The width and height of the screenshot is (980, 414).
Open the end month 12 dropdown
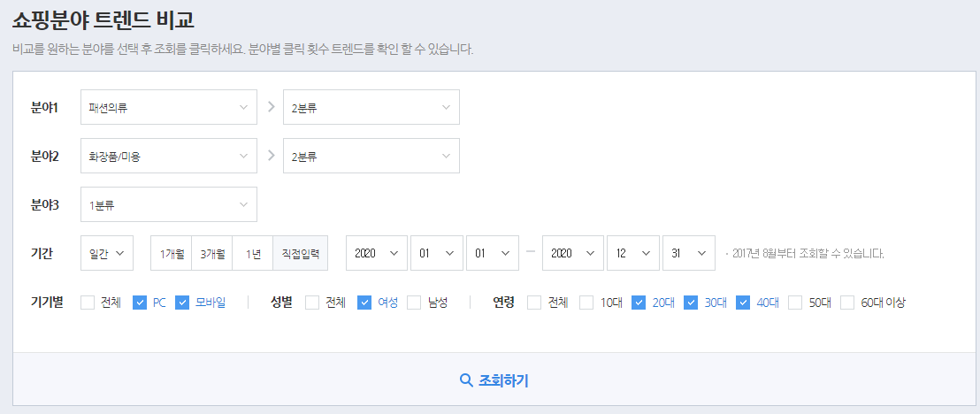click(633, 253)
